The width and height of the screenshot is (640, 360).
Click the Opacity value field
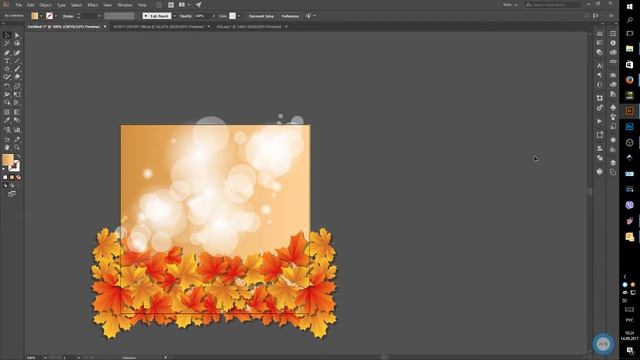click(x=201, y=16)
